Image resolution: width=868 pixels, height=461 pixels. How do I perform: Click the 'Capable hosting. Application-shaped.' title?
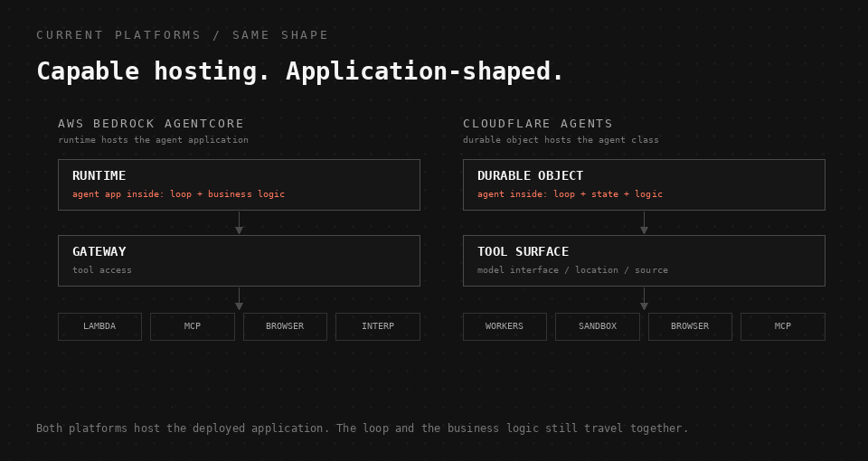300,71
